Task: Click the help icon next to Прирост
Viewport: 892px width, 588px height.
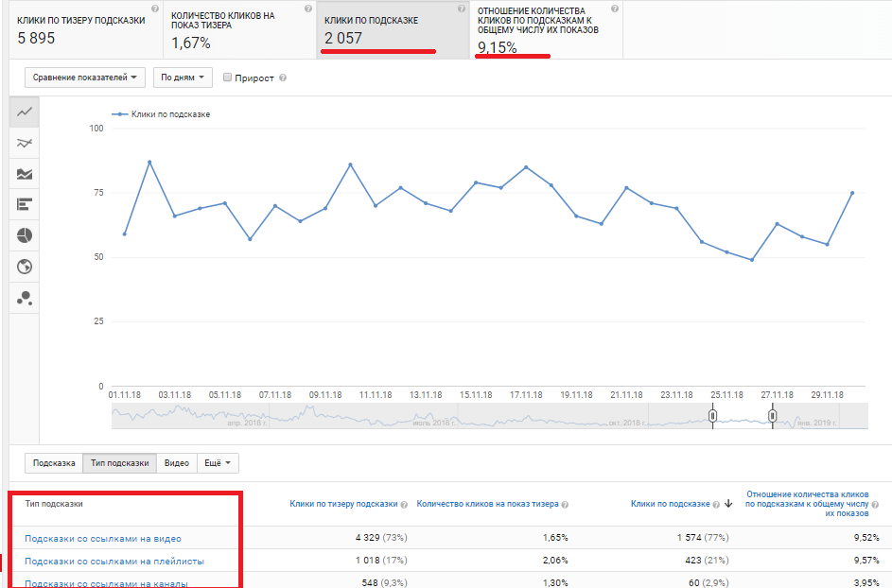Action: 283,78
